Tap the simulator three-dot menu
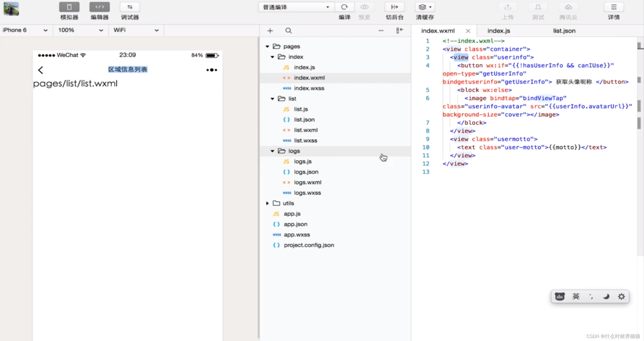The image size is (644, 341). point(212,70)
